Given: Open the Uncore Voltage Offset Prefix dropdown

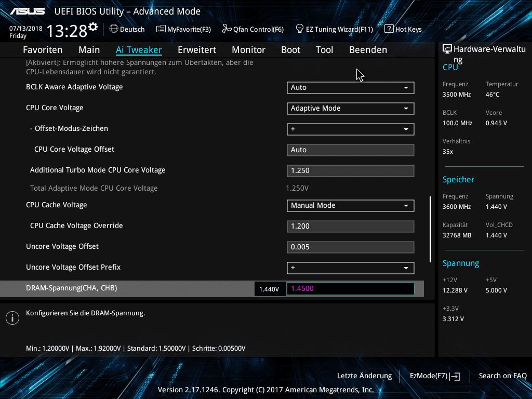Looking at the screenshot, I should point(351,268).
